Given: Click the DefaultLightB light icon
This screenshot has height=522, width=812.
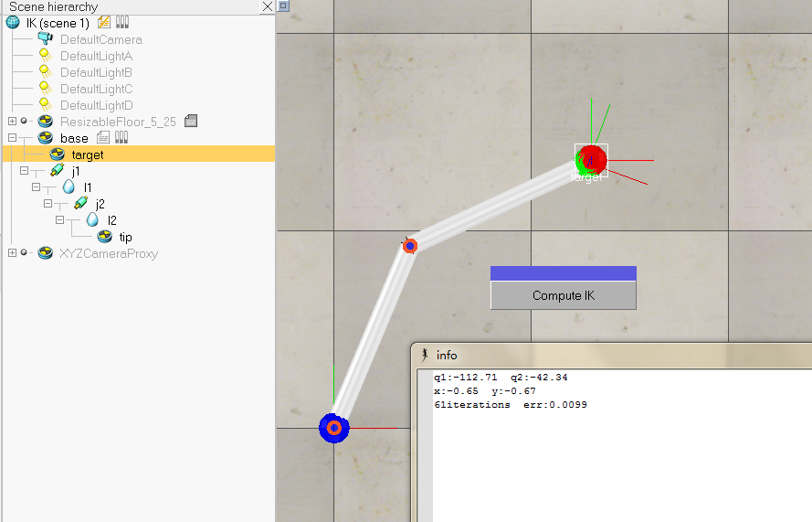Looking at the screenshot, I should tap(45, 72).
